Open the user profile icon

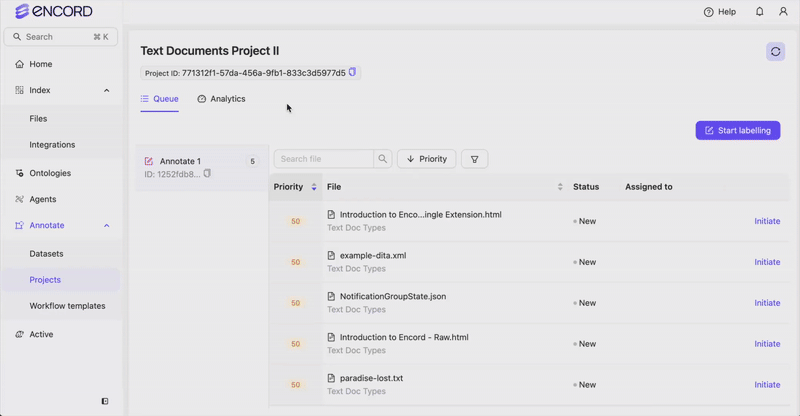coord(783,12)
